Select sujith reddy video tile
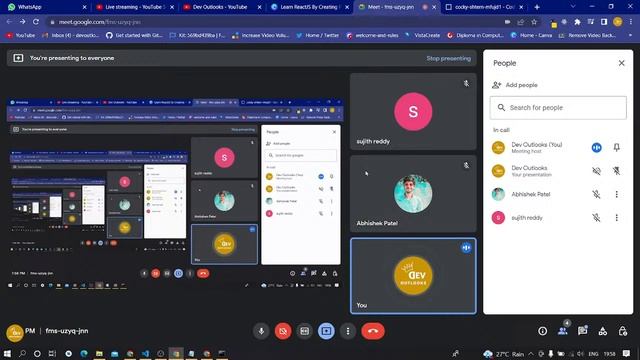Screen dimensions: 640x360 (413, 111)
